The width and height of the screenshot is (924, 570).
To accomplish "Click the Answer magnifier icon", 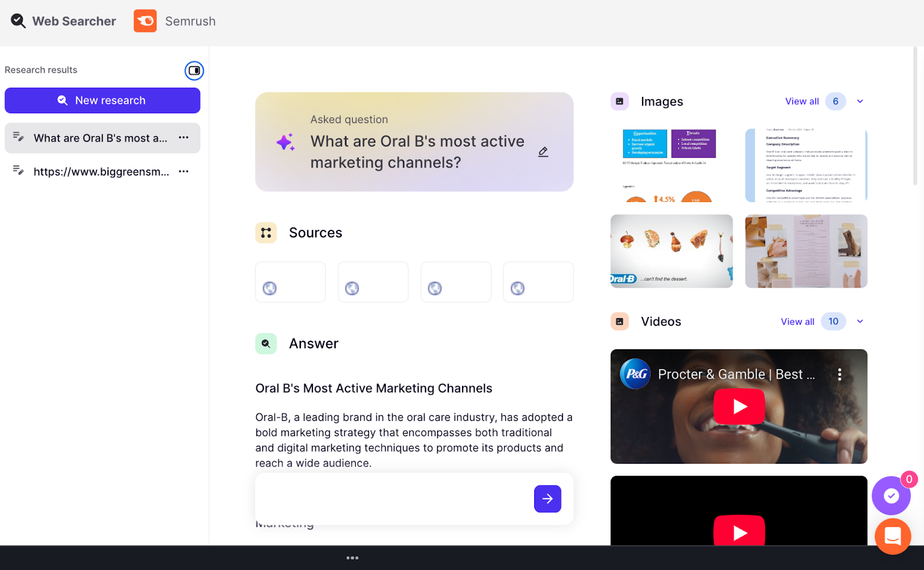I will [266, 343].
